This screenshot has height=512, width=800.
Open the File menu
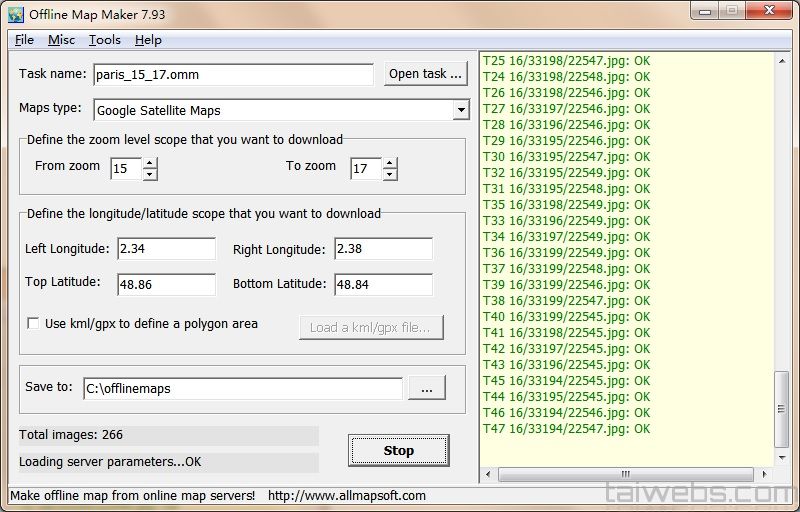pos(24,40)
